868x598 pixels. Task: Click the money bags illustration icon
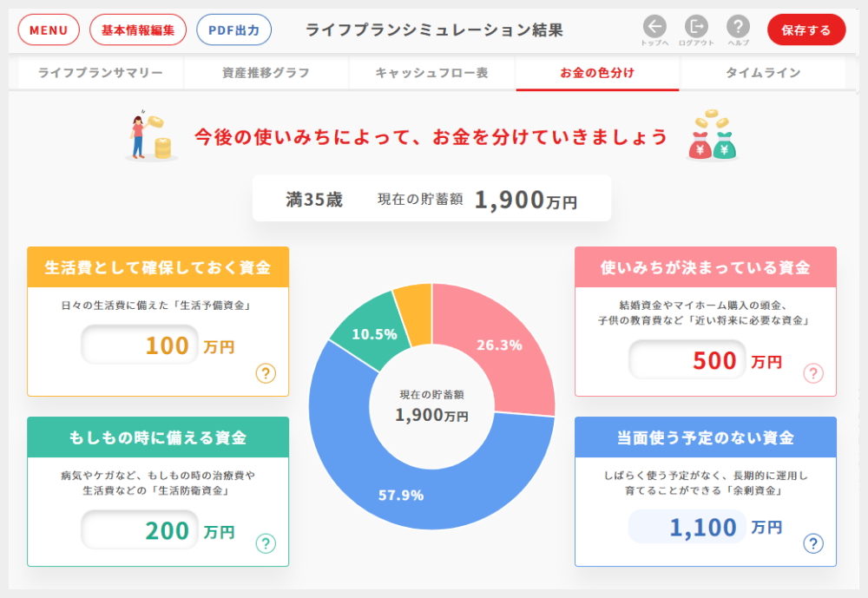point(712,137)
